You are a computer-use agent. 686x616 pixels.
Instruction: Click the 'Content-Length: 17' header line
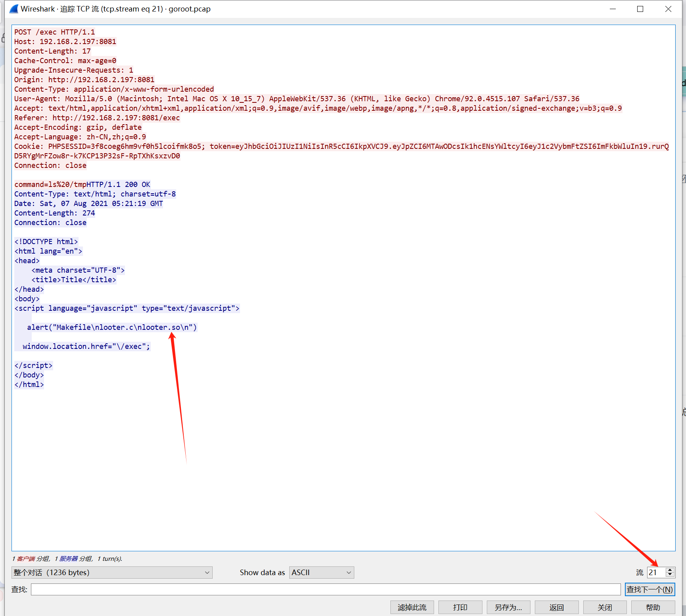[x=53, y=51]
